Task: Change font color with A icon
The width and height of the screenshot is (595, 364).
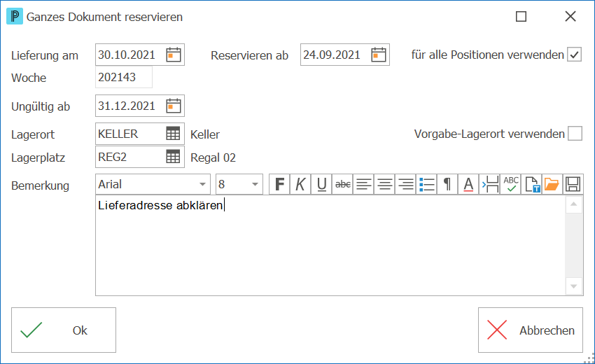Action: point(468,185)
